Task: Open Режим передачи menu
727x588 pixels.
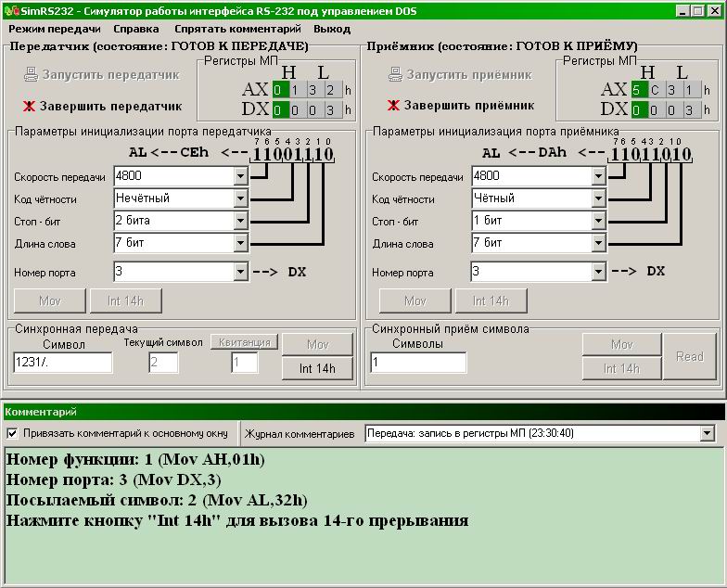Action: [55, 29]
